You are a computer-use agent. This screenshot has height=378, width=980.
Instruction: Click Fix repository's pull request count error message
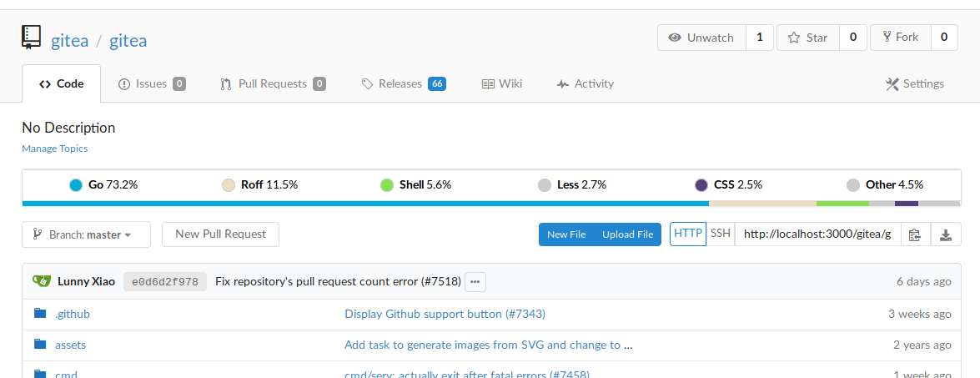click(x=338, y=282)
